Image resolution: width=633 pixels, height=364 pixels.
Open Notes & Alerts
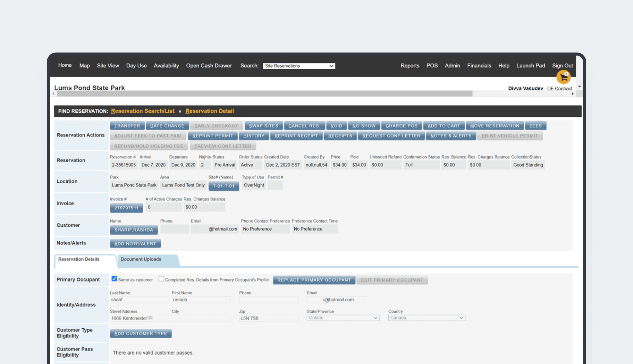click(x=451, y=136)
